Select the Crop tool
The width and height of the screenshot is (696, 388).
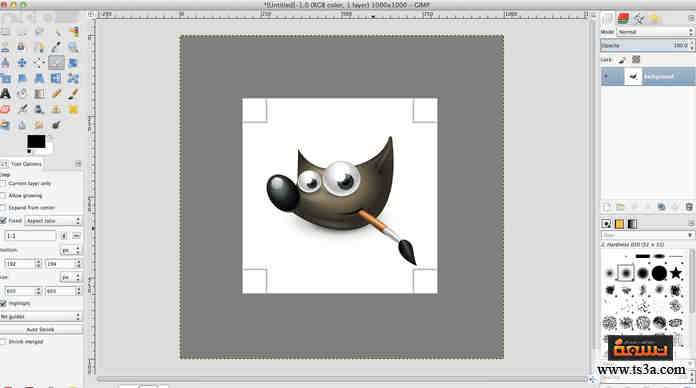point(56,63)
